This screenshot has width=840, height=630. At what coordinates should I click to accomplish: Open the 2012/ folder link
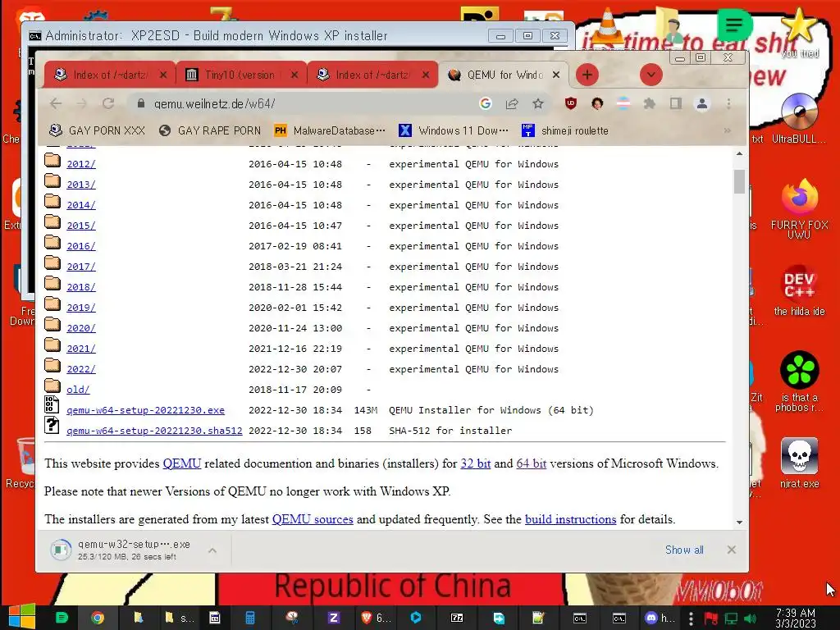point(81,164)
